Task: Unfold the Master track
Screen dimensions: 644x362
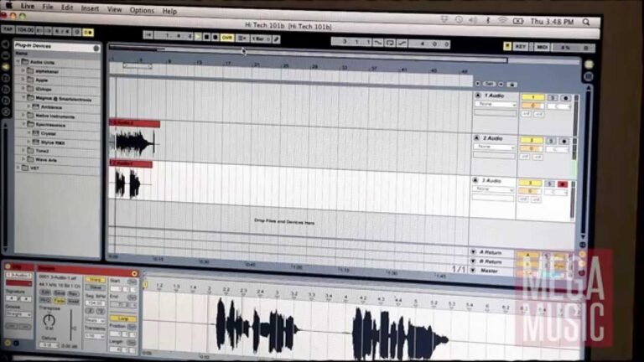Action: point(473,271)
